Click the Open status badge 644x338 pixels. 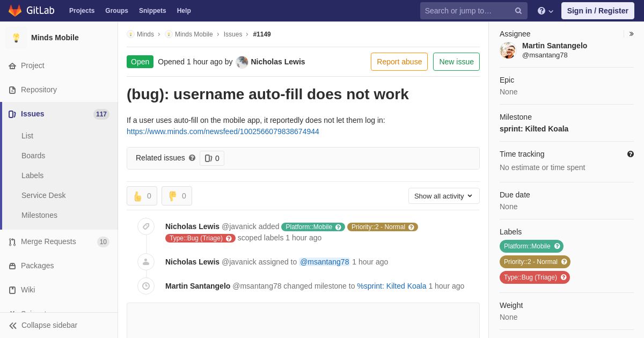[140, 62]
